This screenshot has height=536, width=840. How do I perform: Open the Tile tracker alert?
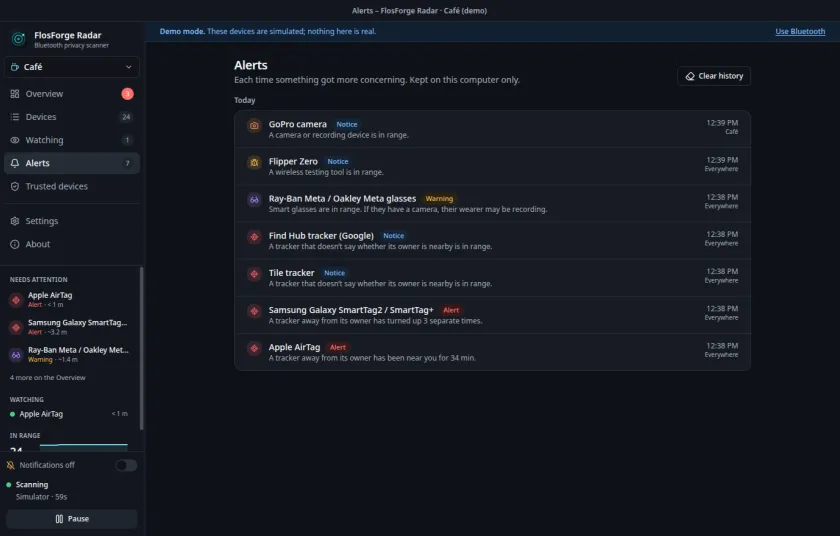tap(492, 278)
